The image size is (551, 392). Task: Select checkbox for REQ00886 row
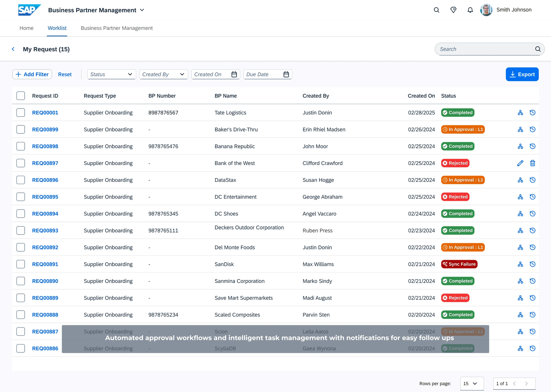21,348
